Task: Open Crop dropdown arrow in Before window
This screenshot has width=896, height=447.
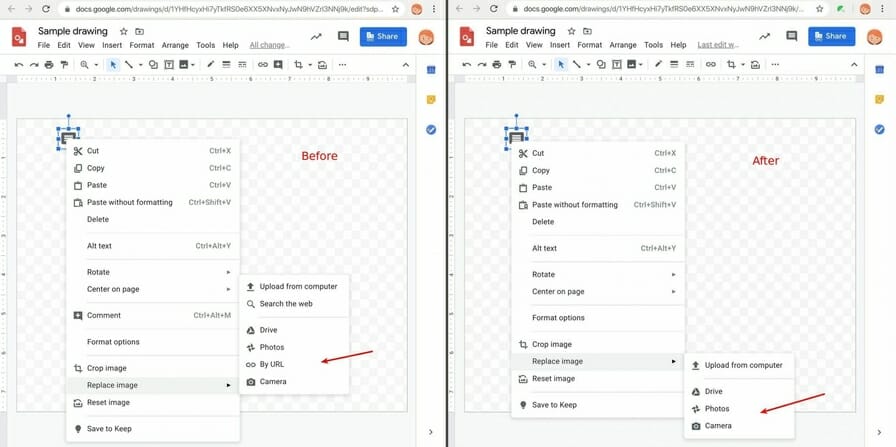Action: (x=310, y=65)
